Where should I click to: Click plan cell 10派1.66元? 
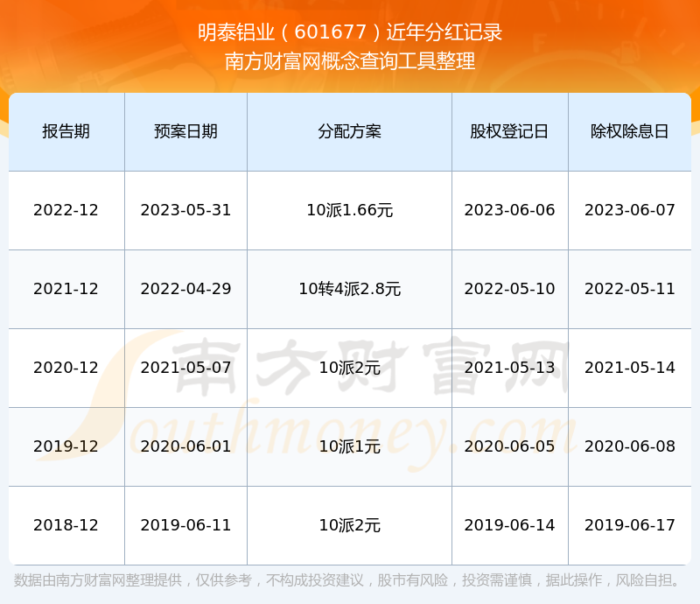pos(349,210)
